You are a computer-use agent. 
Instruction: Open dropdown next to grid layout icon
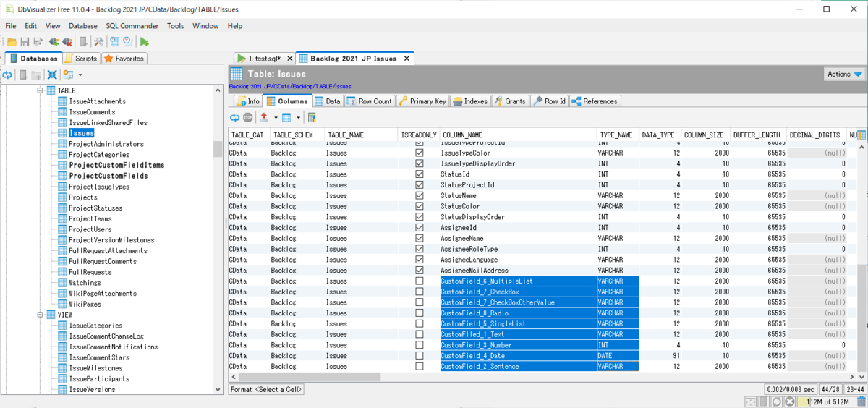click(297, 117)
